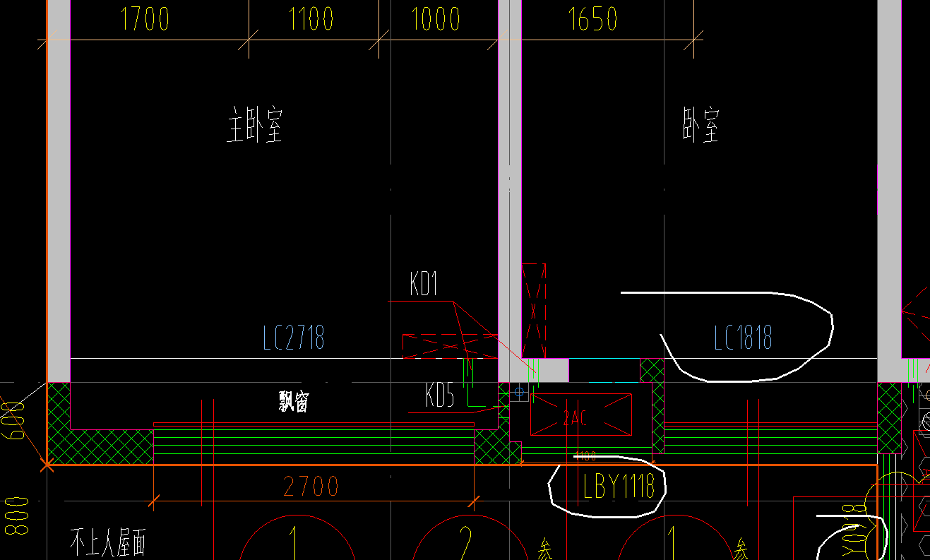
Task: Select the yellow LBY1118 label
Action: click(x=619, y=487)
